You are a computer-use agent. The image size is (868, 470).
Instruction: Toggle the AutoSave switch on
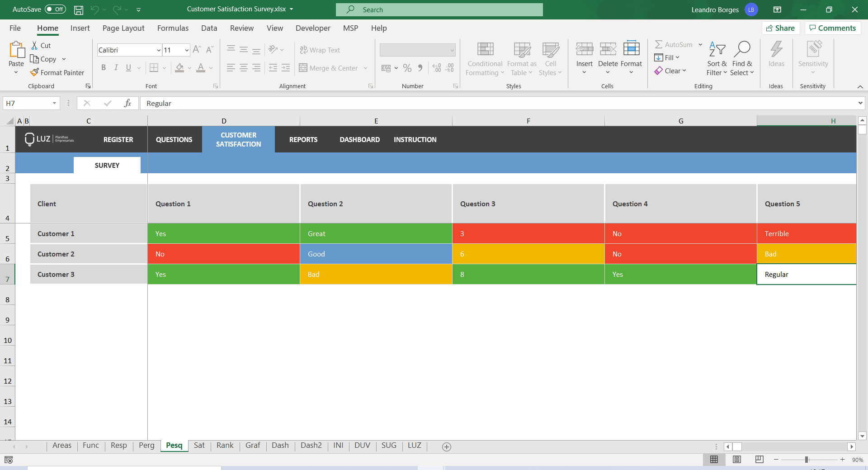point(54,9)
